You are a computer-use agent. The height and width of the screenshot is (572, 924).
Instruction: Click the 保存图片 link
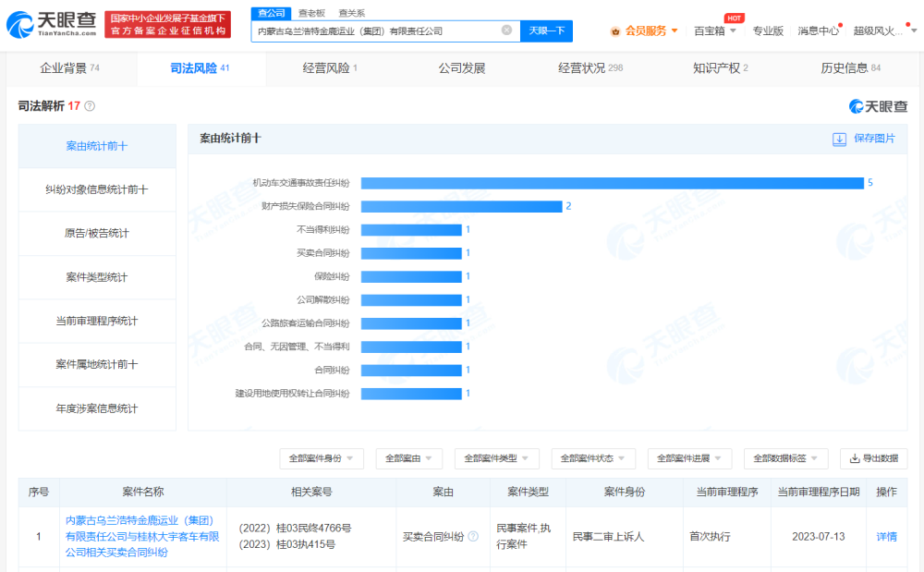click(874, 139)
